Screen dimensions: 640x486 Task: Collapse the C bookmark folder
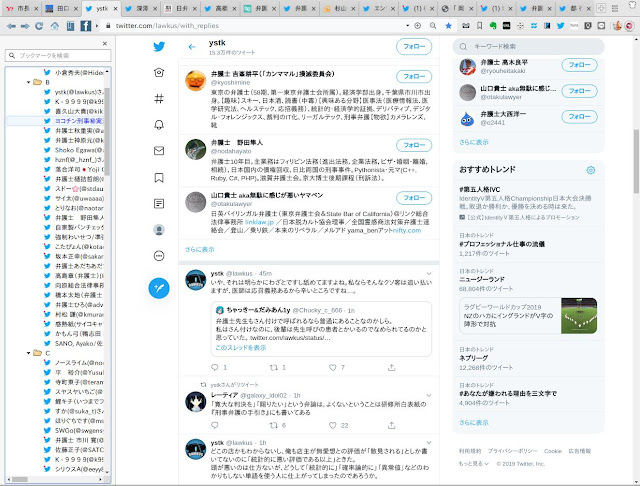[x=28, y=353]
